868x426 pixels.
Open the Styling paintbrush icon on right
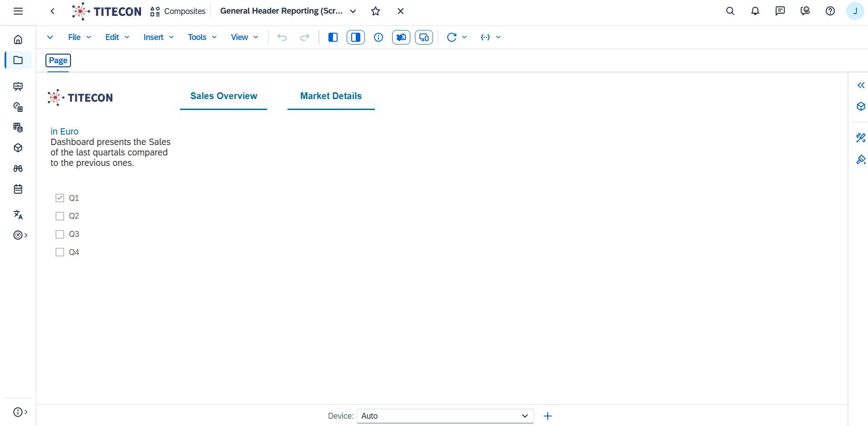coord(861,160)
